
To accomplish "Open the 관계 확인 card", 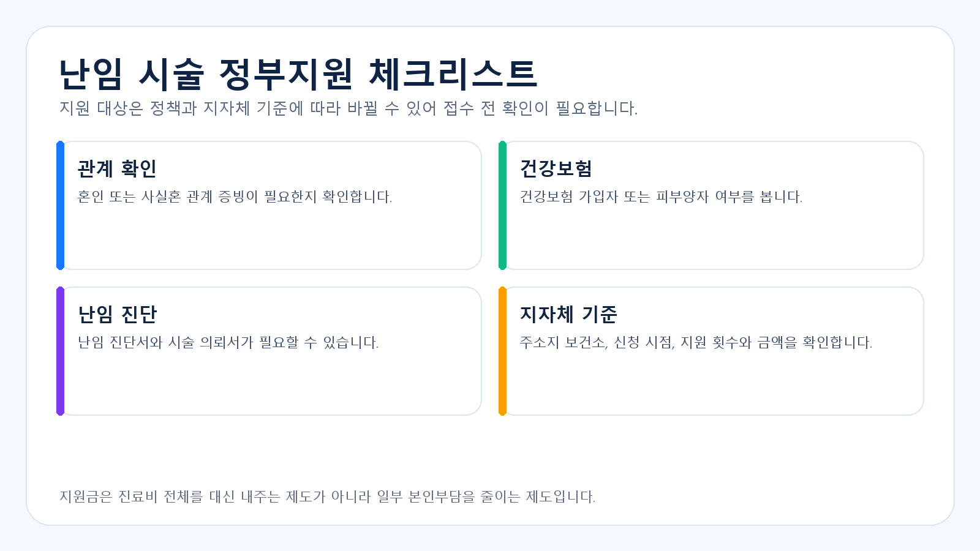I will pyautogui.click(x=269, y=205).
